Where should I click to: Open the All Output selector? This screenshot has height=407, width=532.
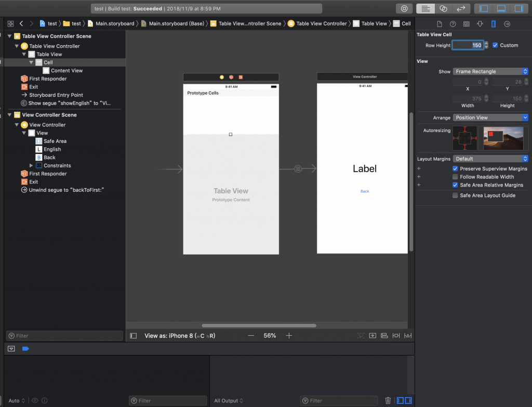pos(229,401)
